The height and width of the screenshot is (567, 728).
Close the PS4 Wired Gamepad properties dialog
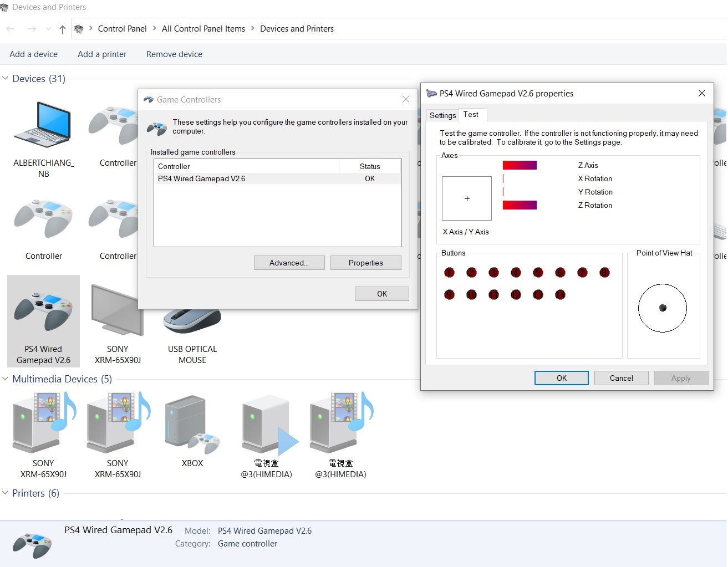pos(702,93)
